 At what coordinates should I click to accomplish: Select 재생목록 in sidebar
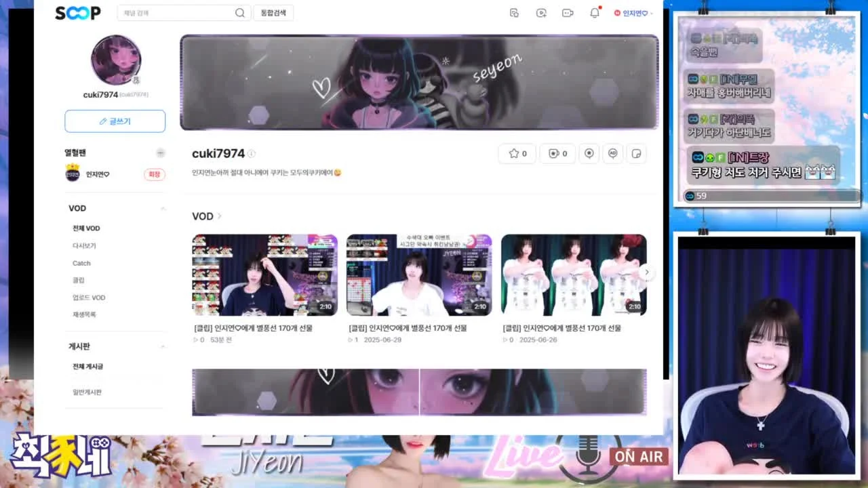tap(84, 314)
